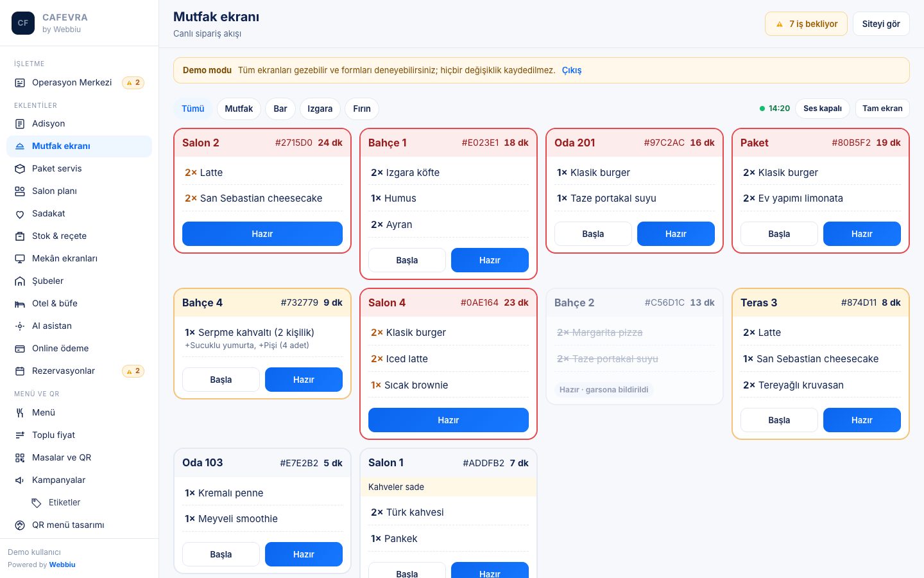Click the Mekân ekranları monitor icon

click(x=20, y=259)
